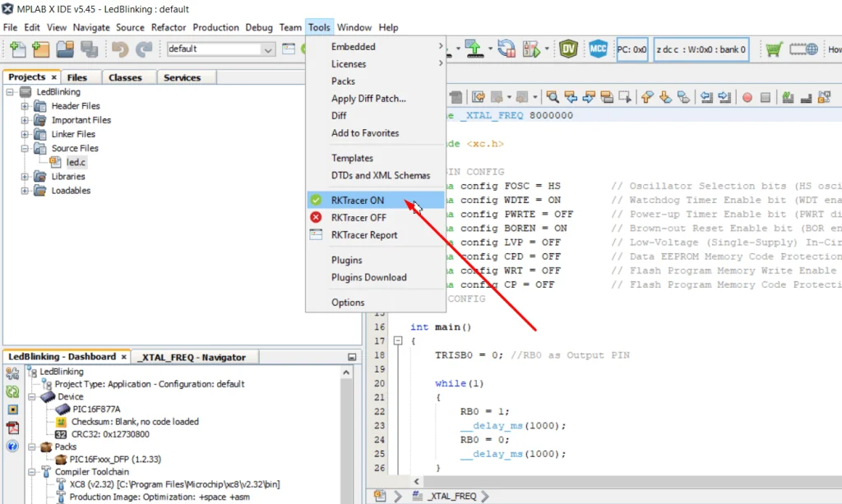Viewport: 842px width, 504px height.
Task: Click the editor breadcrumb file icon at bottom
Action: [380, 496]
